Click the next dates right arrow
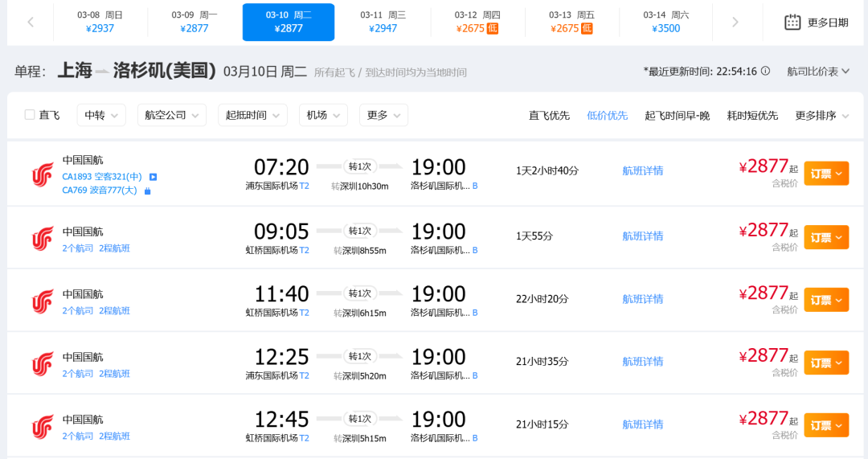This screenshot has width=868, height=459. 735,23
